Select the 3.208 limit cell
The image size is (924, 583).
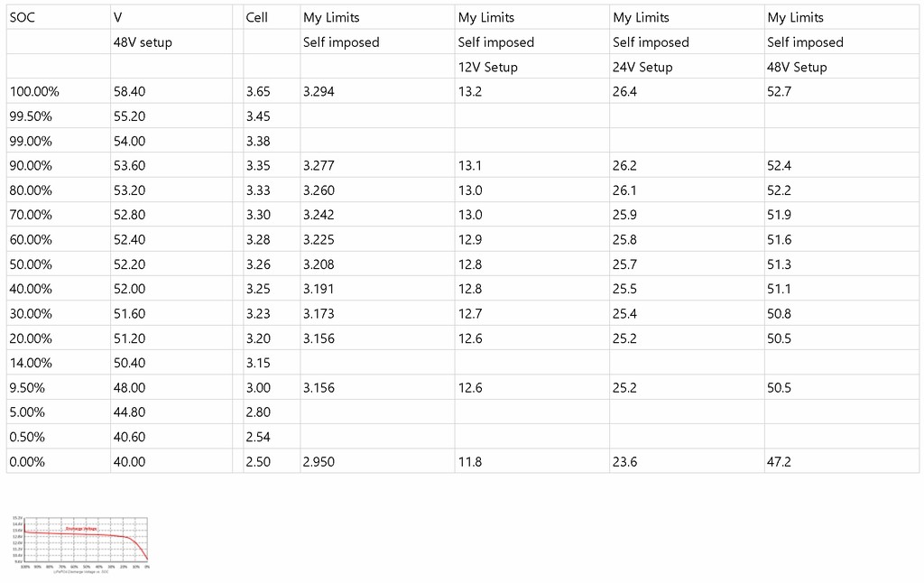click(x=377, y=264)
